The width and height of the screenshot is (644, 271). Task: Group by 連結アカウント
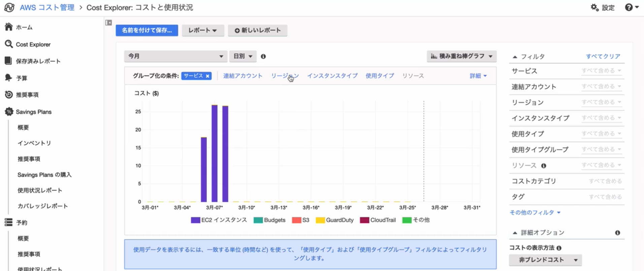pos(243,76)
